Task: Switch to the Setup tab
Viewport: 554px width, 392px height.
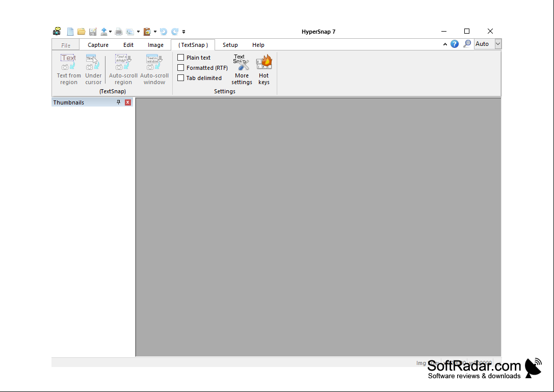Action: 230,45
